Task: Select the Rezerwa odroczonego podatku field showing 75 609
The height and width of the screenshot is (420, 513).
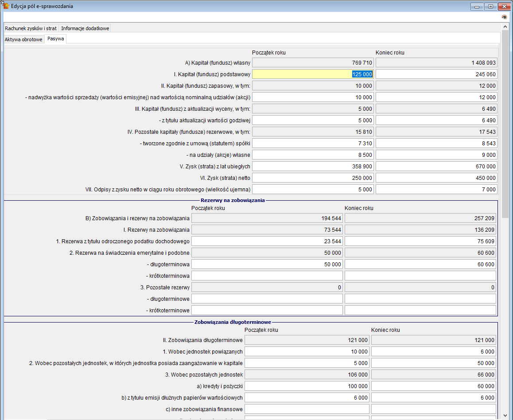Action: pos(420,241)
